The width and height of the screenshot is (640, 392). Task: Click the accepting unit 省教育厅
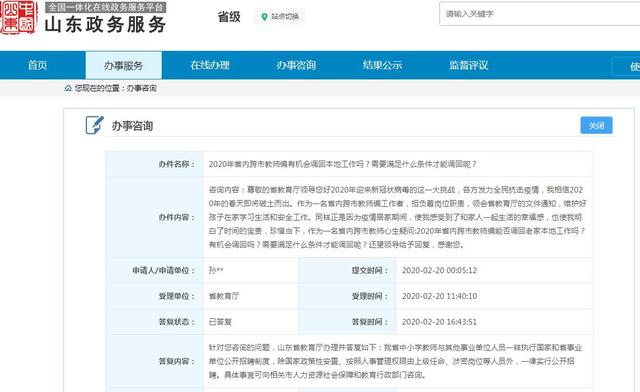[224, 296]
